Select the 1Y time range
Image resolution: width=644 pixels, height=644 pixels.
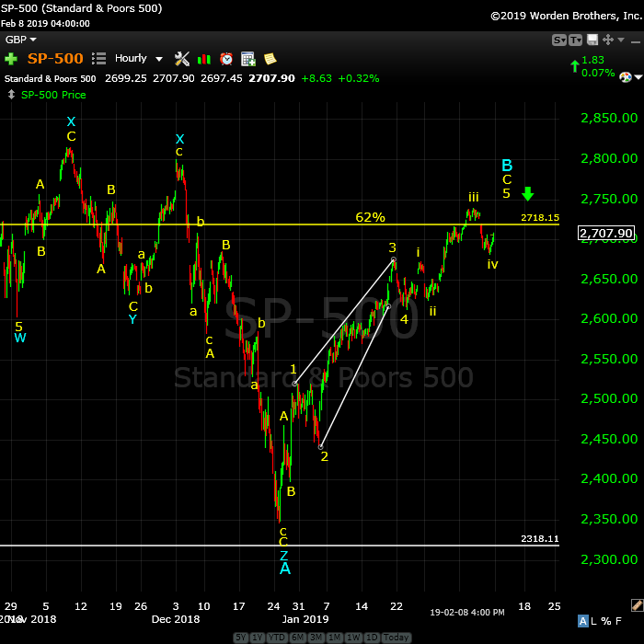point(258,637)
